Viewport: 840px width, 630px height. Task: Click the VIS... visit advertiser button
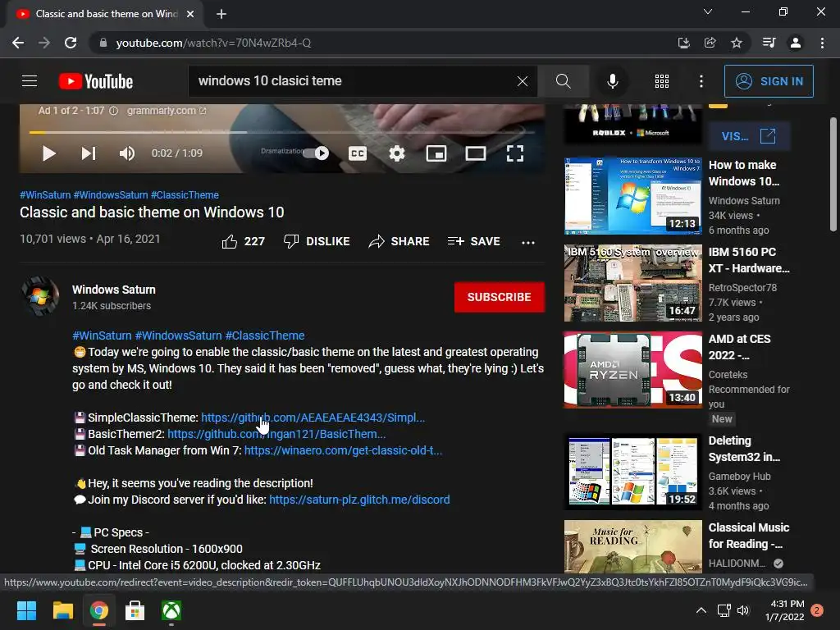tap(748, 136)
